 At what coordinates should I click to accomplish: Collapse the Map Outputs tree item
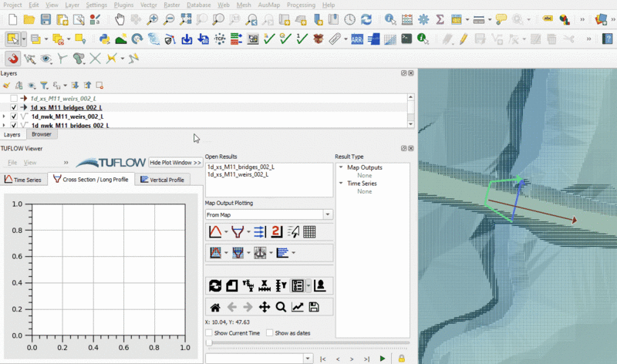[341, 167]
